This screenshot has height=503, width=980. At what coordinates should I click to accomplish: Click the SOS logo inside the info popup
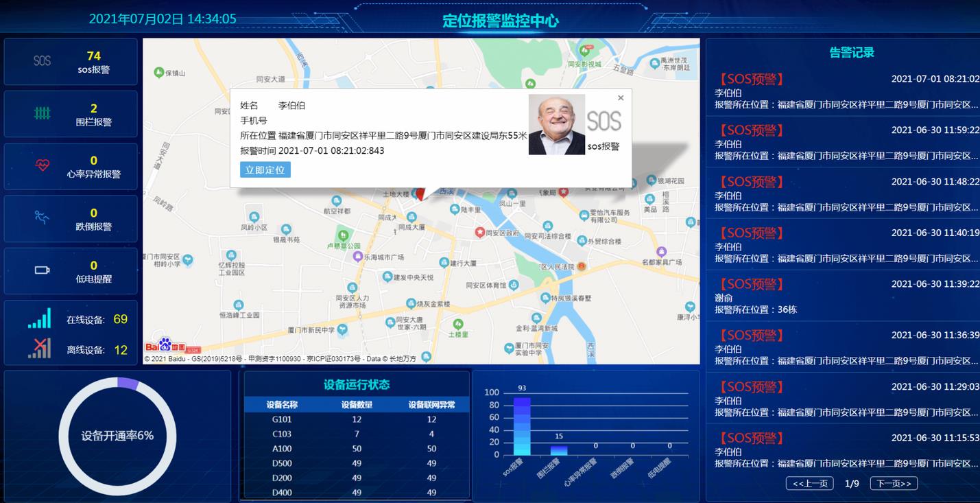(603, 121)
